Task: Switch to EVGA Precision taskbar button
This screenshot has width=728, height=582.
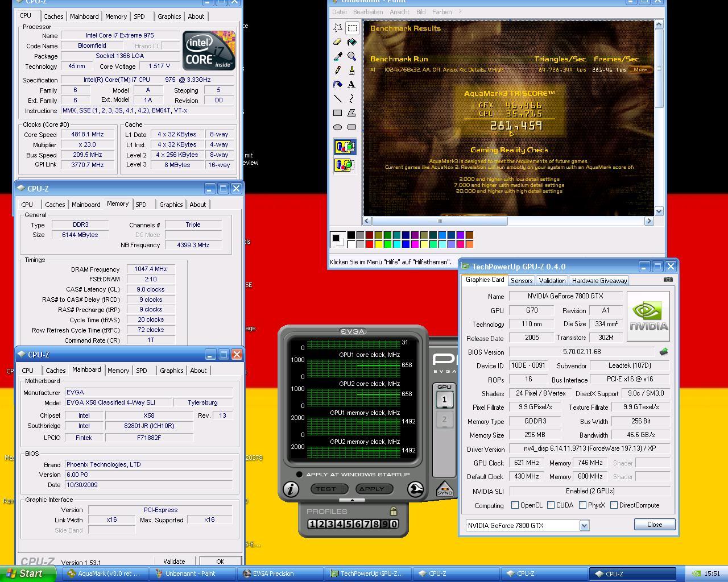Action: (x=280, y=573)
